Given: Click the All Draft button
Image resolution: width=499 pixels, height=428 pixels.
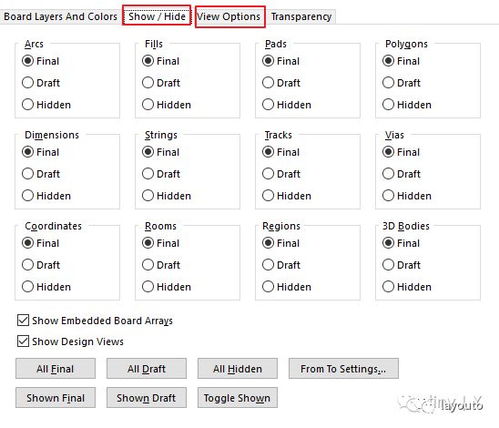Looking at the screenshot, I should coord(146,369).
